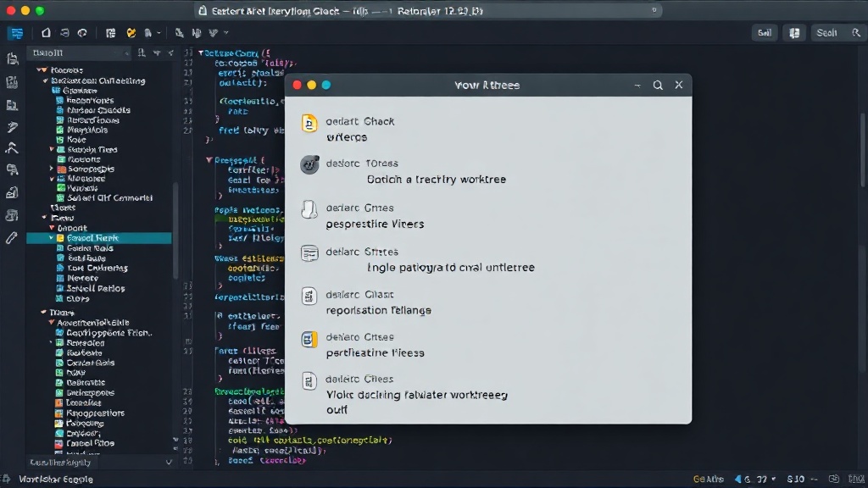Viewport: 868px width, 488px height.
Task: Click the outline icon beside 'oerlarc Cmes'
Action: 309,209
